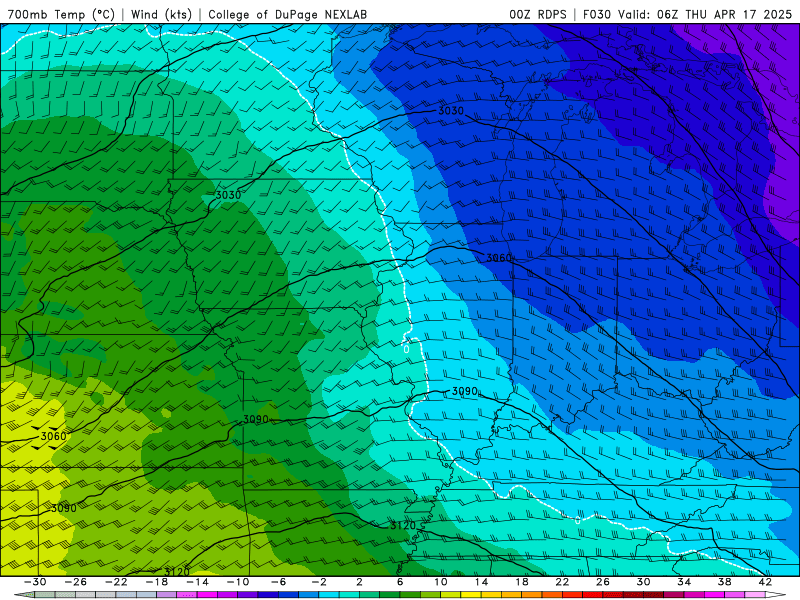Click the "-30" color scale value
This screenshot has width=800, height=600.
pos(35,582)
